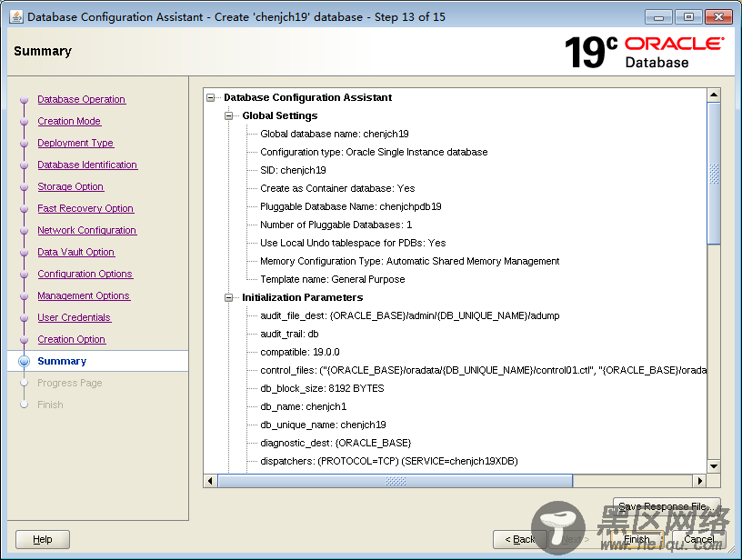Open the Storage Option step

(71, 186)
